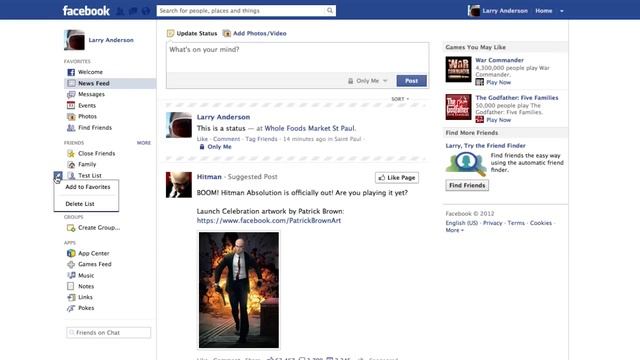Screen dimensions: 640x360
Task: Open the Terms footer link
Action: (516, 223)
